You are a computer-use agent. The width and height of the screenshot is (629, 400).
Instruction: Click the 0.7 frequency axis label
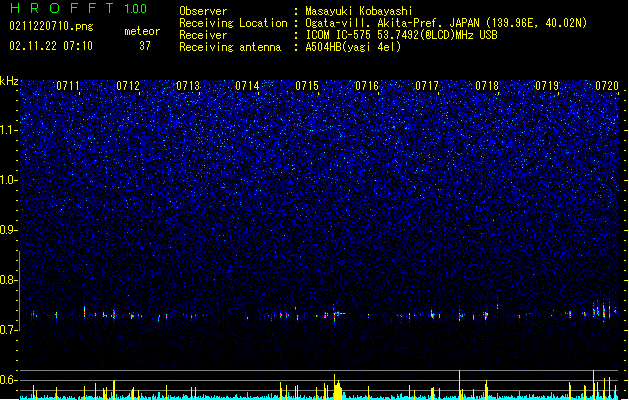tap(9, 330)
